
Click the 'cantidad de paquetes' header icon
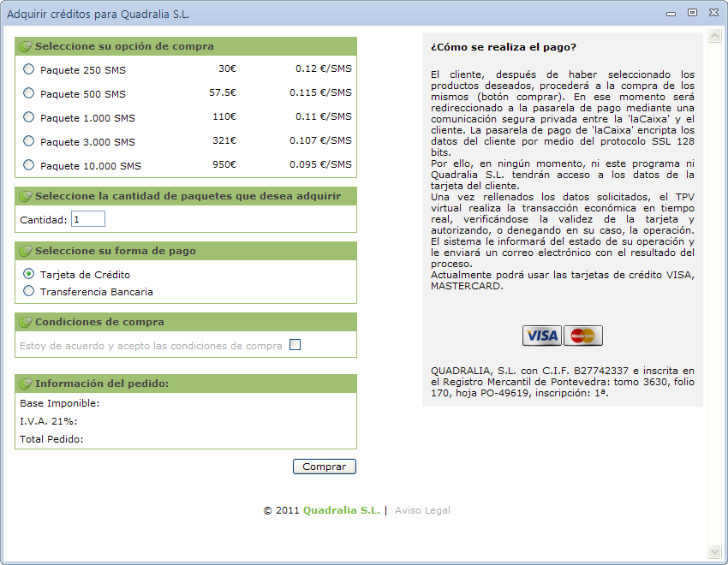pos(26,197)
